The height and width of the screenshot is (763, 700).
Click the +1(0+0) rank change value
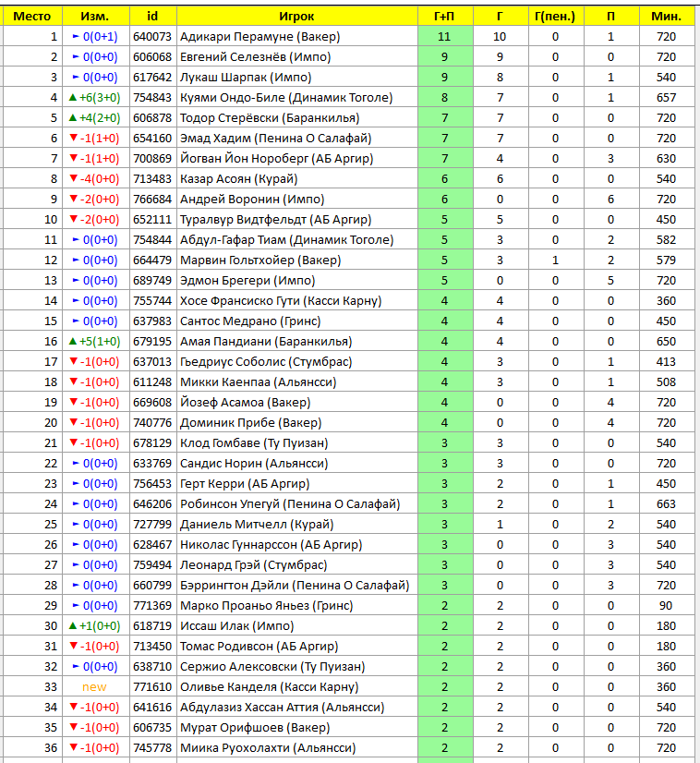tap(100, 625)
